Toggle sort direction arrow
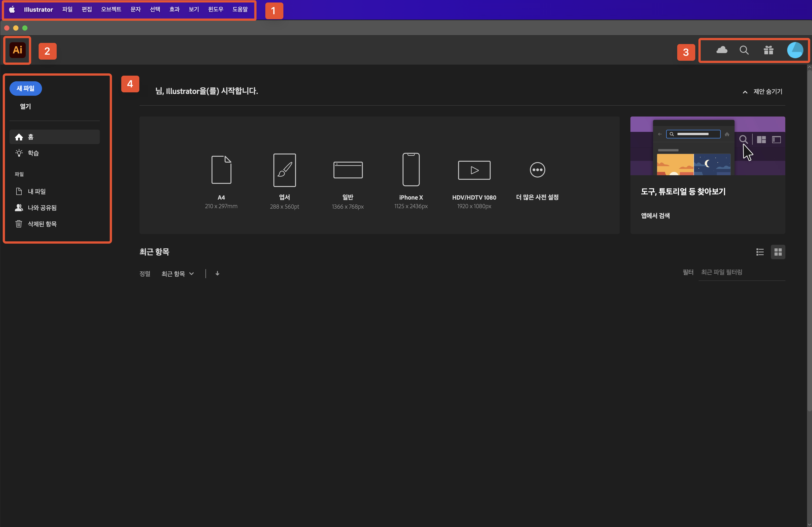This screenshot has height=527, width=812. 217,273
